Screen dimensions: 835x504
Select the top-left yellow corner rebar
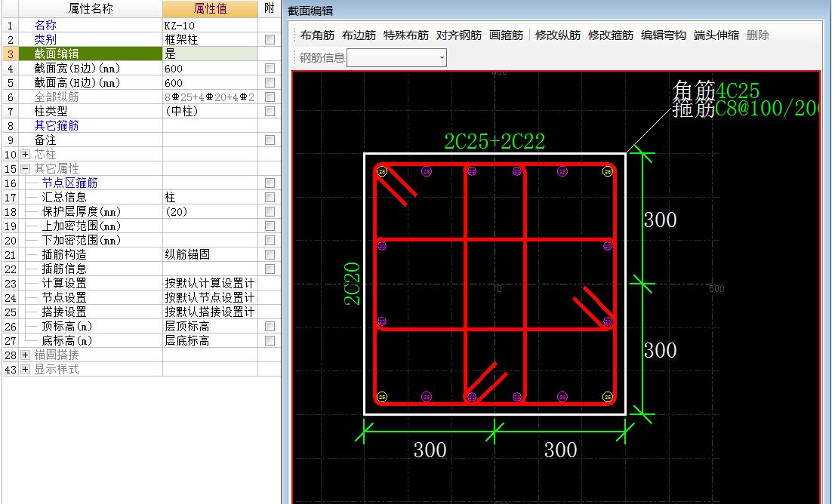point(382,171)
